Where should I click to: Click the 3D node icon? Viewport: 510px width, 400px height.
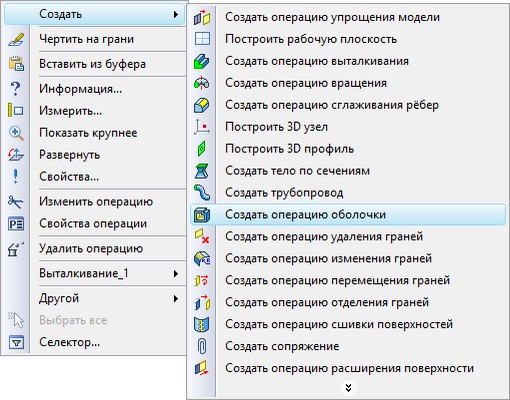pyautogui.click(x=202, y=127)
